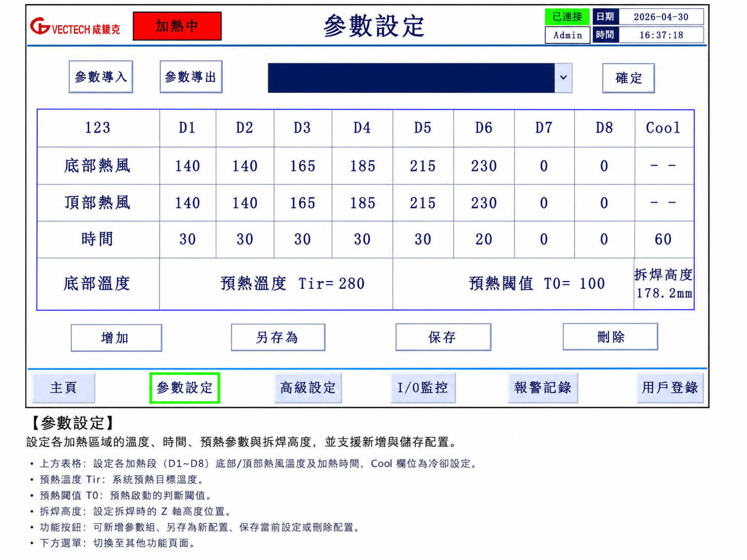Click the 參數導出 export button
The width and height of the screenshot is (747, 560).
point(191,77)
